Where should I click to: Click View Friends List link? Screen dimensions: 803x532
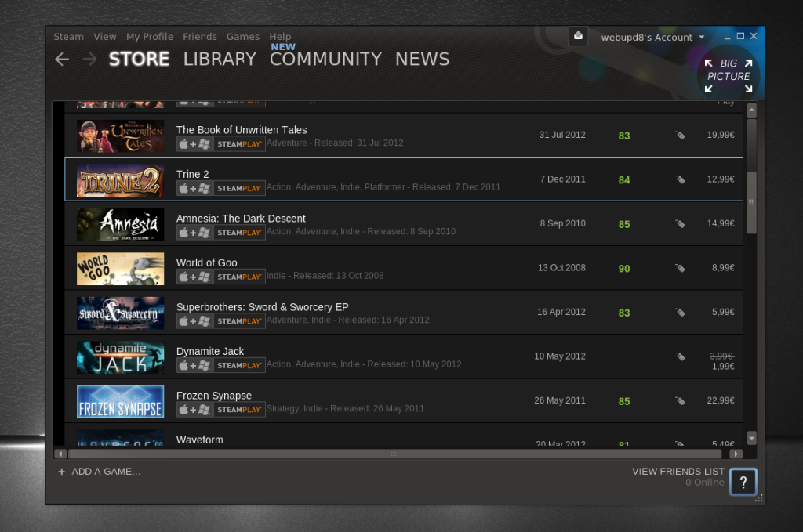click(x=678, y=471)
